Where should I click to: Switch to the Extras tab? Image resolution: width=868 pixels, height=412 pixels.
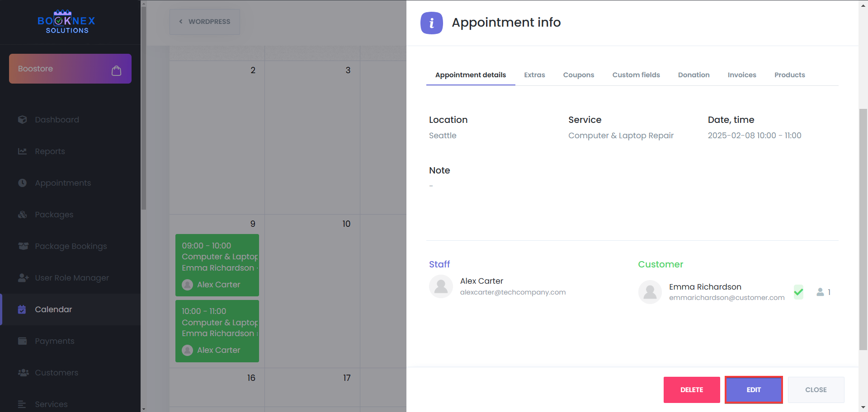[534, 75]
